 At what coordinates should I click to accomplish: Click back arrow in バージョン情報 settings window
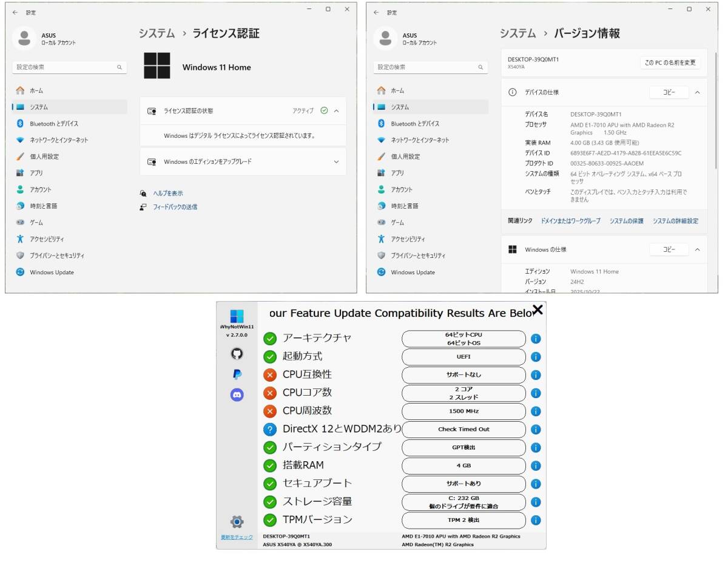point(376,12)
